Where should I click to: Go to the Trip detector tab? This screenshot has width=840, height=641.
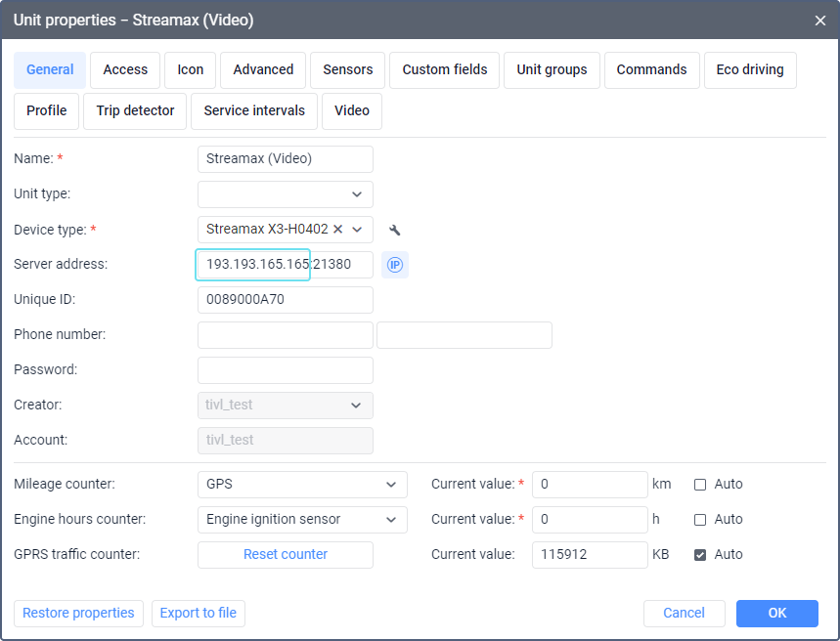[x=135, y=110]
